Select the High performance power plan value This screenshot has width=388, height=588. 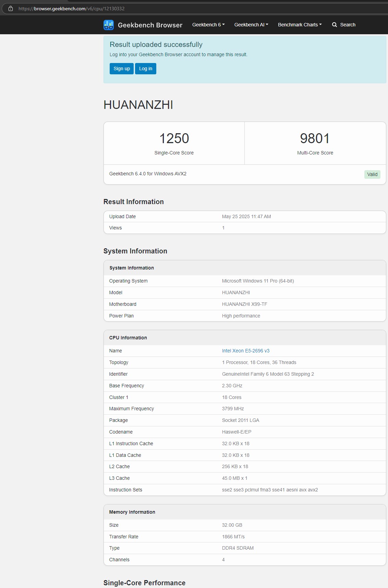click(241, 316)
